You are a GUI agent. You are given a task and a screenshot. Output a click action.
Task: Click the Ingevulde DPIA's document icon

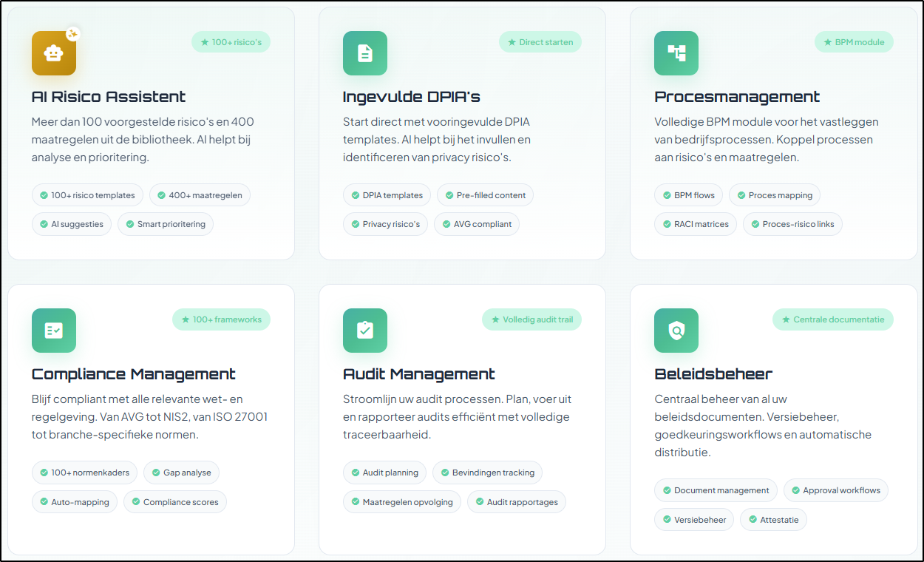click(x=364, y=53)
